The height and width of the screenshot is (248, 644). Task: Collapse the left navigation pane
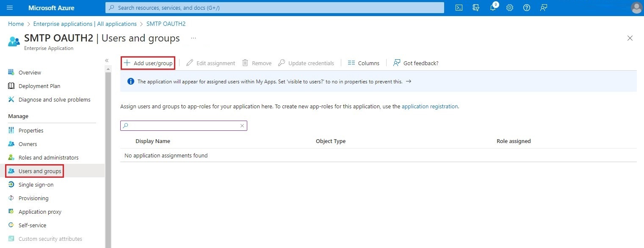107,60
